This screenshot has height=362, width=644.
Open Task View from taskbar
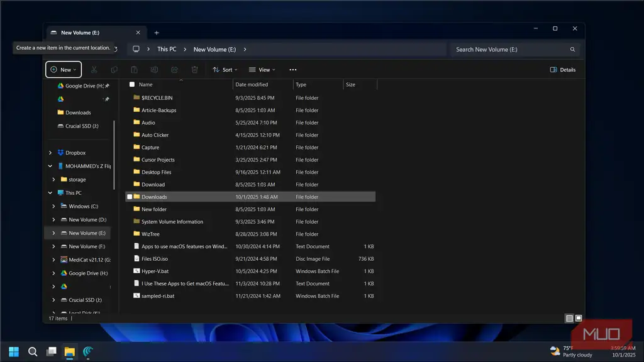52,352
